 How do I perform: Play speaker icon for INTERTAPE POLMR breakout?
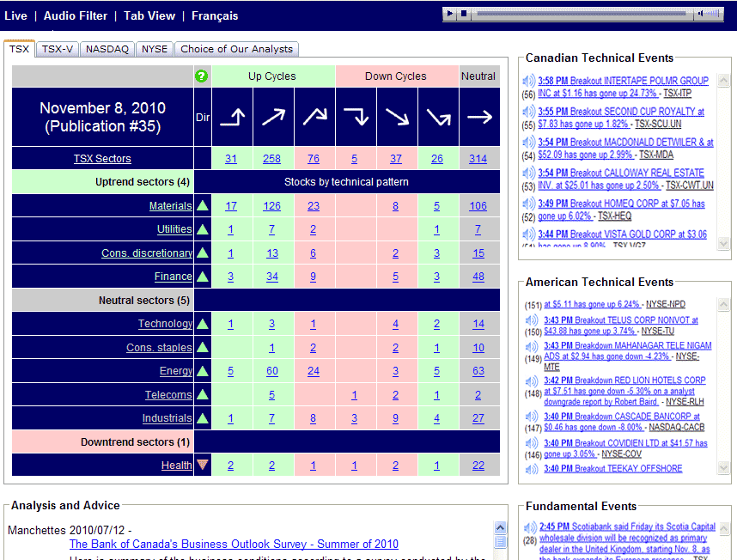[x=529, y=81]
